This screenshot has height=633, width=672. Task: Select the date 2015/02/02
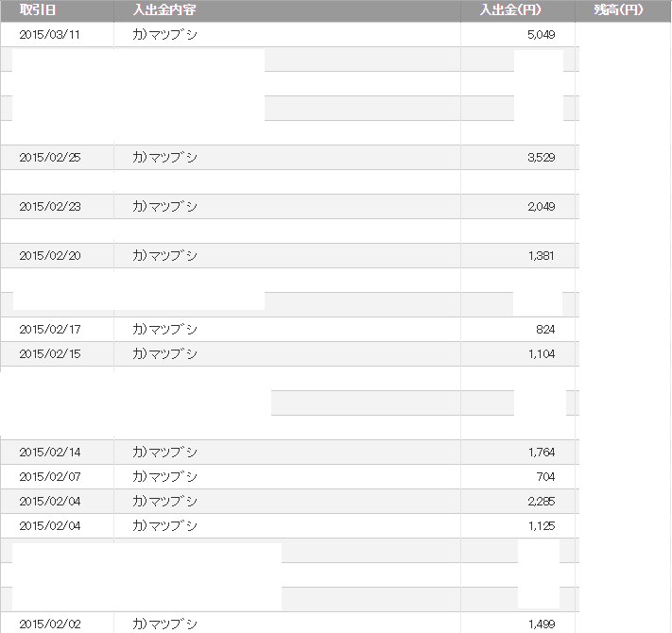[x=50, y=624]
